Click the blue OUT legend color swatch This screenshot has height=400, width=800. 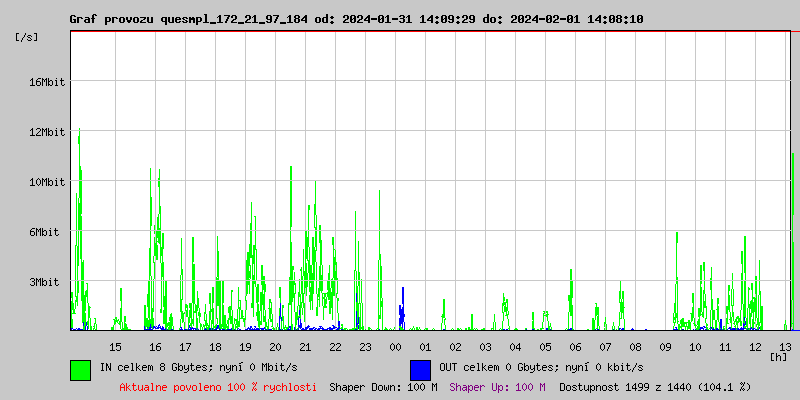click(420, 369)
